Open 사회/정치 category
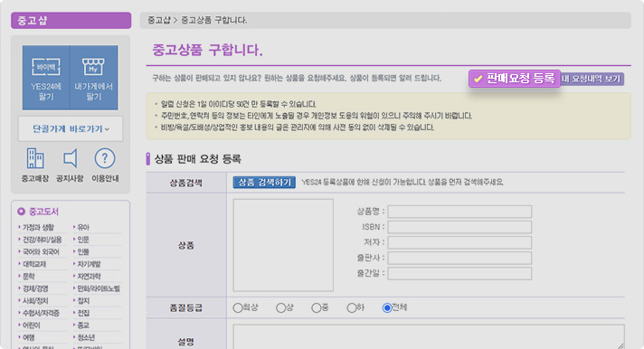 [x=35, y=300]
